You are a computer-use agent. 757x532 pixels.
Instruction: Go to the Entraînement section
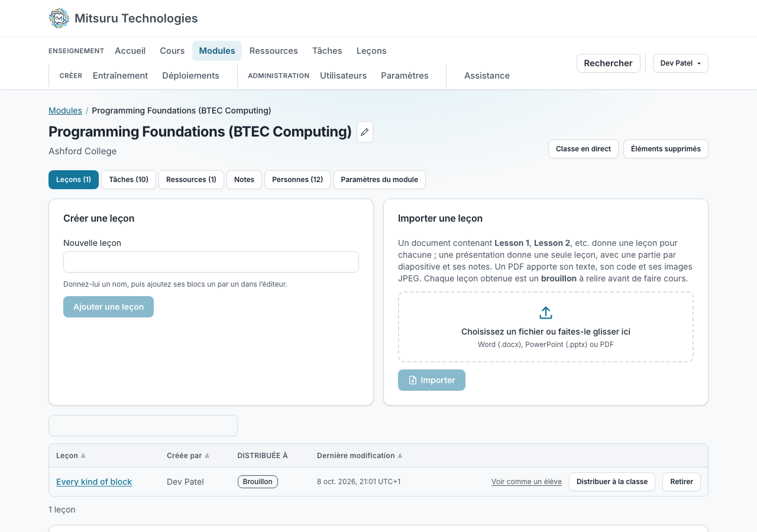coord(121,76)
